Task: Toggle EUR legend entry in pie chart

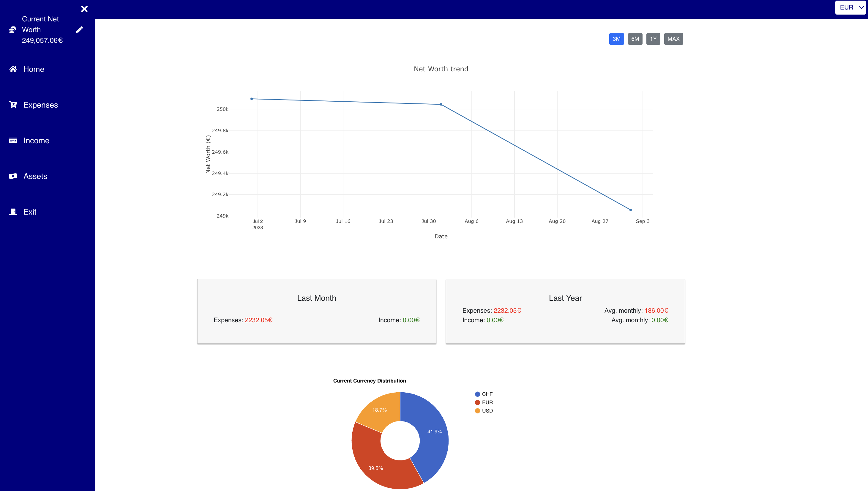Action: coord(484,402)
